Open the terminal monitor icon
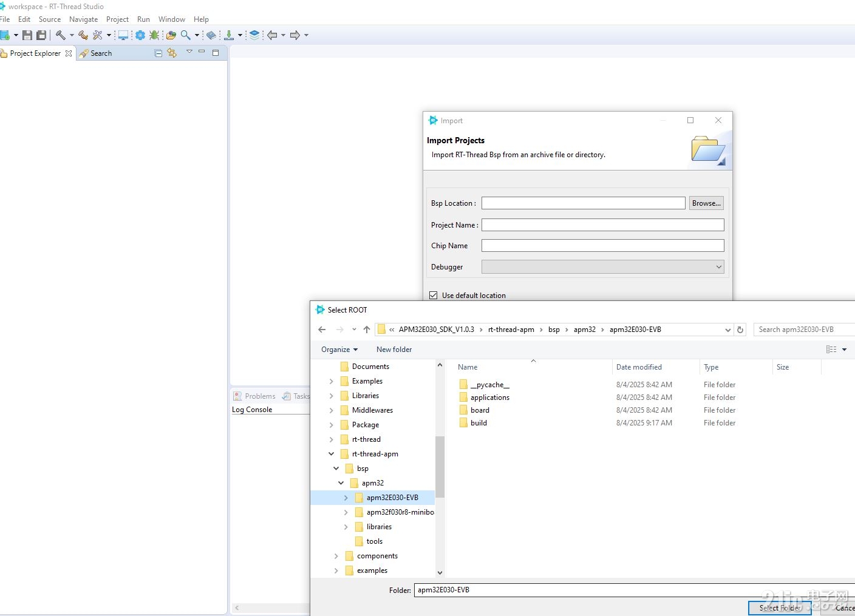Image resolution: width=855 pixels, height=616 pixels. (x=123, y=35)
